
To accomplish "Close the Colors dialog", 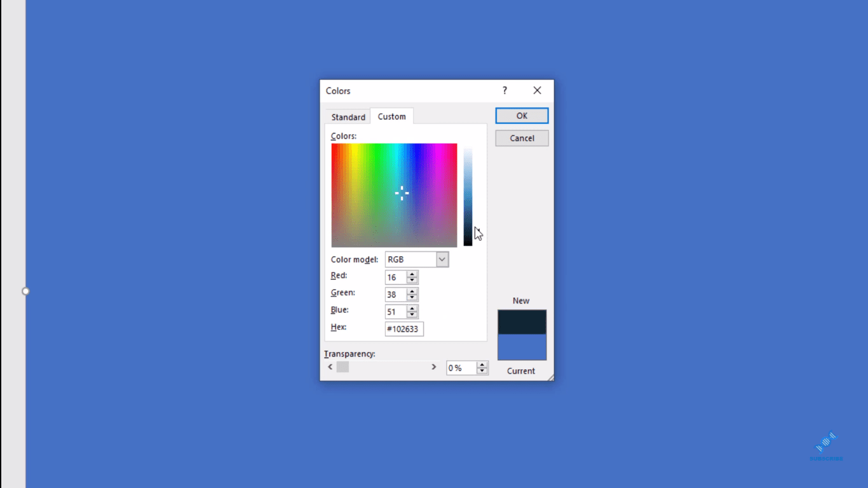I will pos(537,91).
